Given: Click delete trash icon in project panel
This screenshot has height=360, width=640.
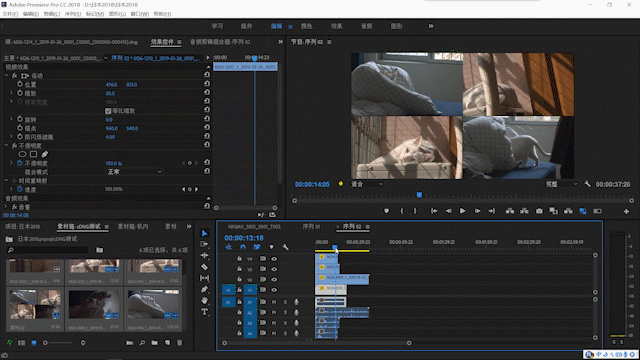Looking at the screenshot, I should click(179, 343).
